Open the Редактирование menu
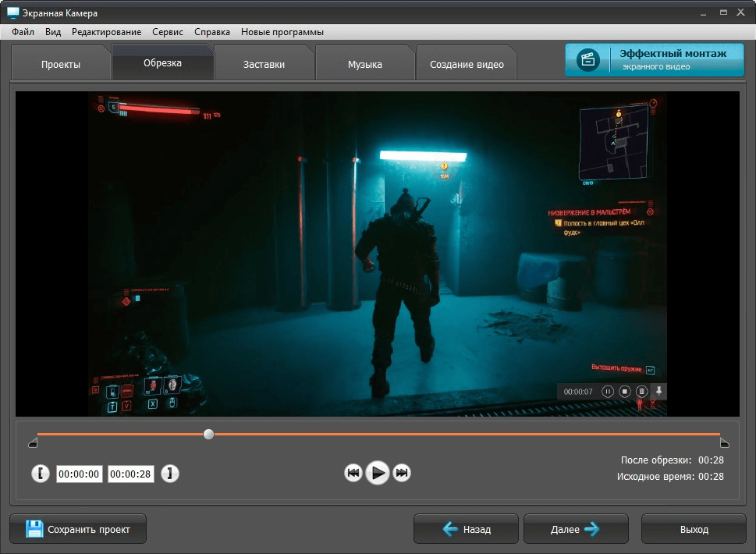 click(x=107, y=32)
